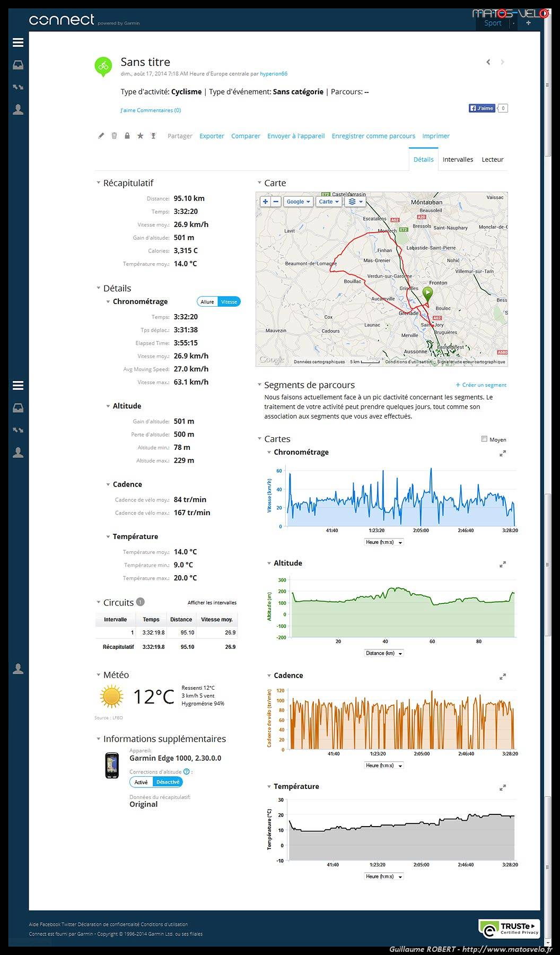Enlarge the Cadence chart
The image size is (560, 955).
pyautogui.click(x=503, y=676)
